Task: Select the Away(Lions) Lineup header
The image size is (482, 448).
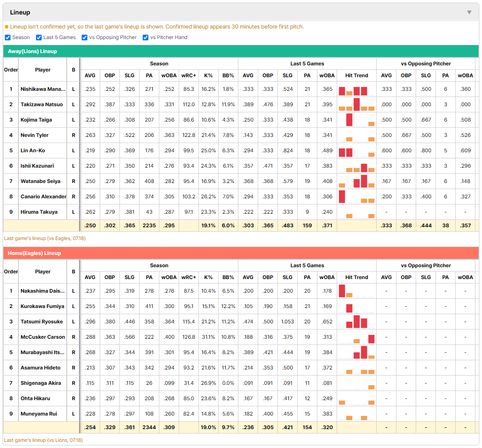Action: coord(241,51)
